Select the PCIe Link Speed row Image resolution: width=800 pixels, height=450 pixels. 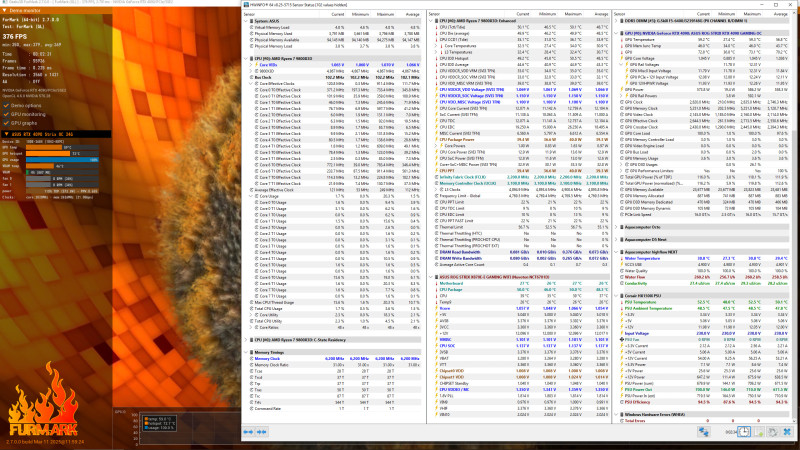703,215
